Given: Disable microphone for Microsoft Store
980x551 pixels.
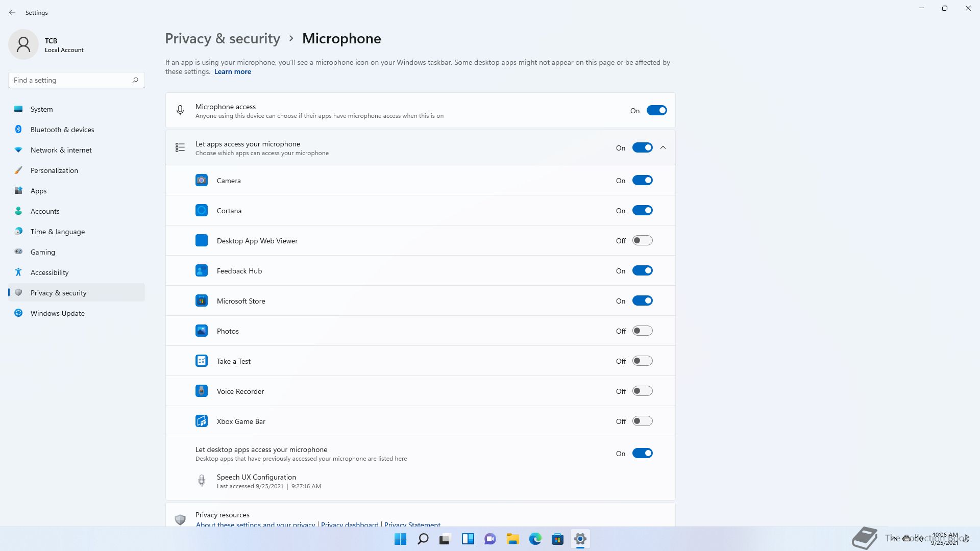Looking at the screenshot, I should pyautogui.click(x=642, y=300).
